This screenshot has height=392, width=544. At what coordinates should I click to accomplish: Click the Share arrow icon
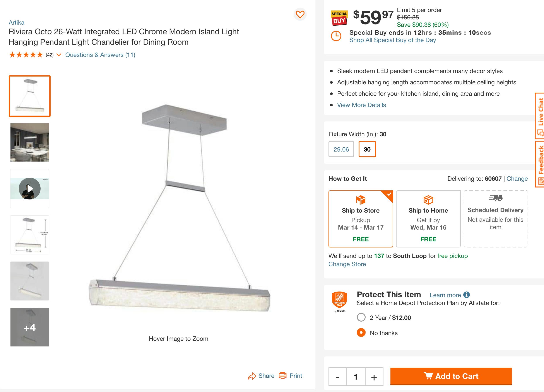coord(252,376)
